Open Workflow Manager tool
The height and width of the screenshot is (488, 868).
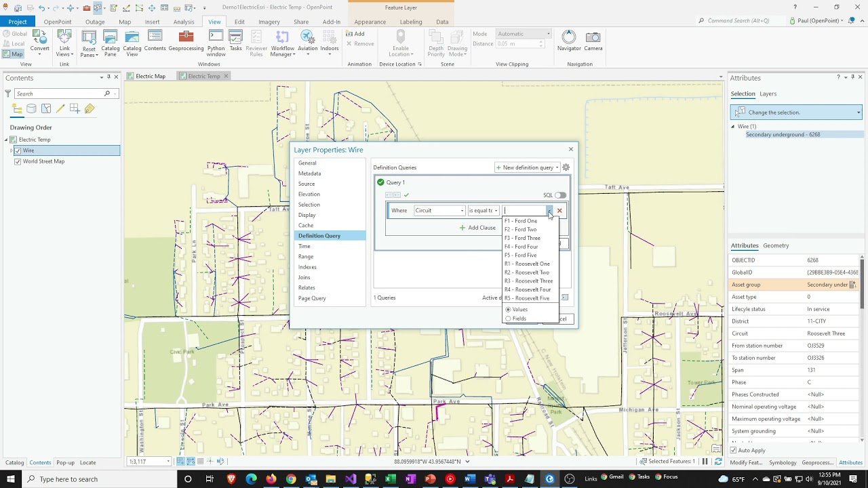pyautogui.click(x=283, y=43)
